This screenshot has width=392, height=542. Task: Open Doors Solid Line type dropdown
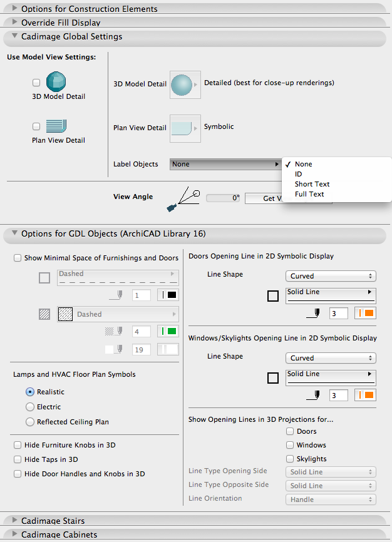click(331, 296)
